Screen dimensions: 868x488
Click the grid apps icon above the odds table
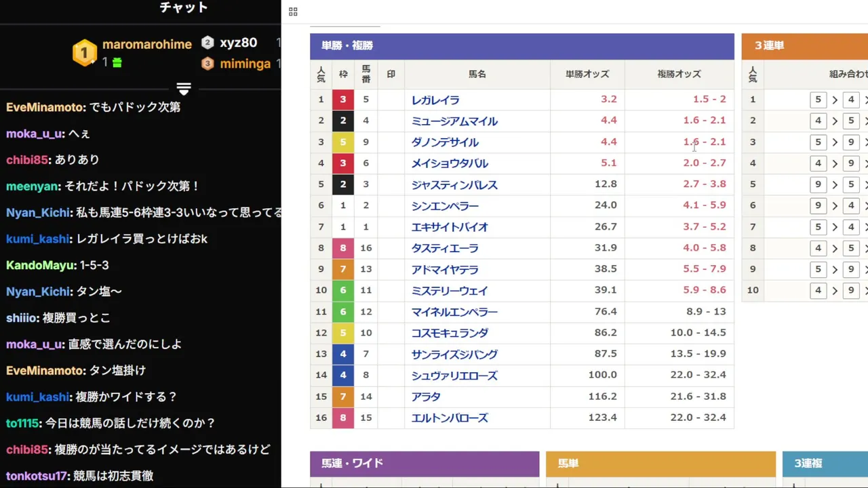tap(293, 12)
